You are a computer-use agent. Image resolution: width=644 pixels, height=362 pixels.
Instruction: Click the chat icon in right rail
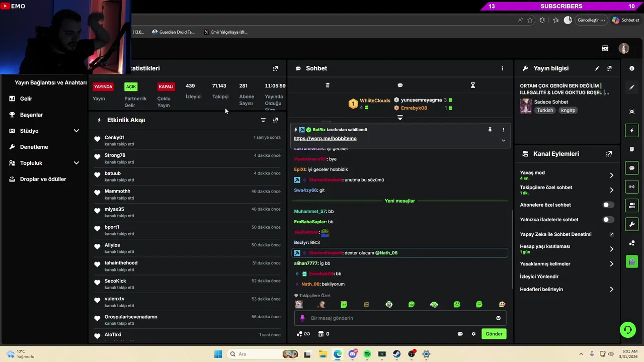[x=632, y=168]
